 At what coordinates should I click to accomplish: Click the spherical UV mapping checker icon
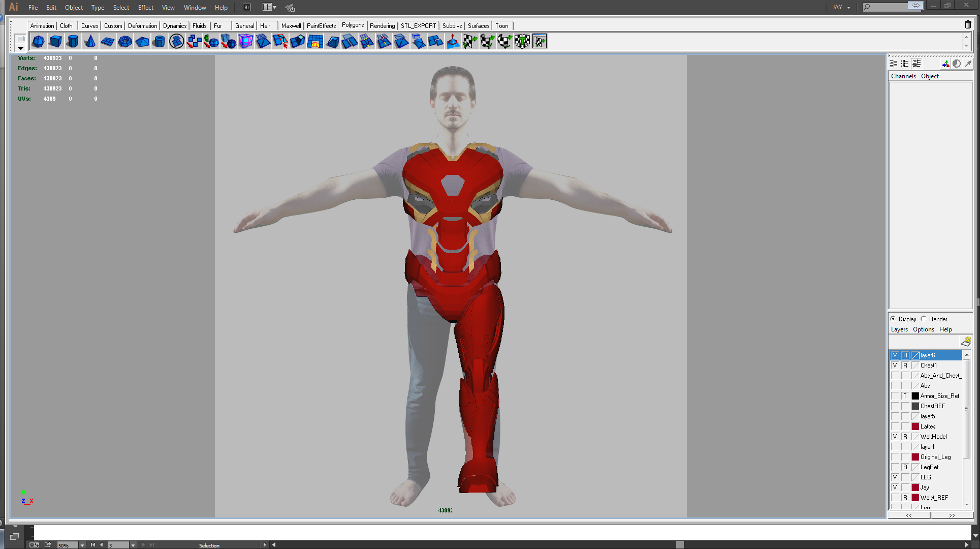pos(504,41)
